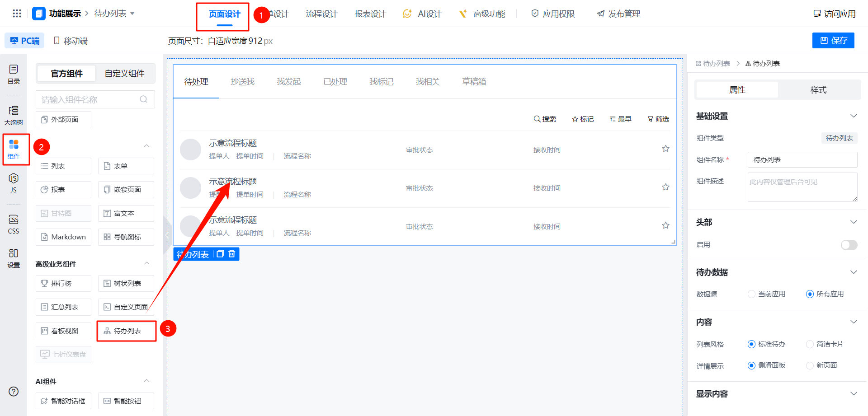Select 新页面 for detail display
Image resolution: width=868 pixels, height=416 pixels.
(810, 365)
